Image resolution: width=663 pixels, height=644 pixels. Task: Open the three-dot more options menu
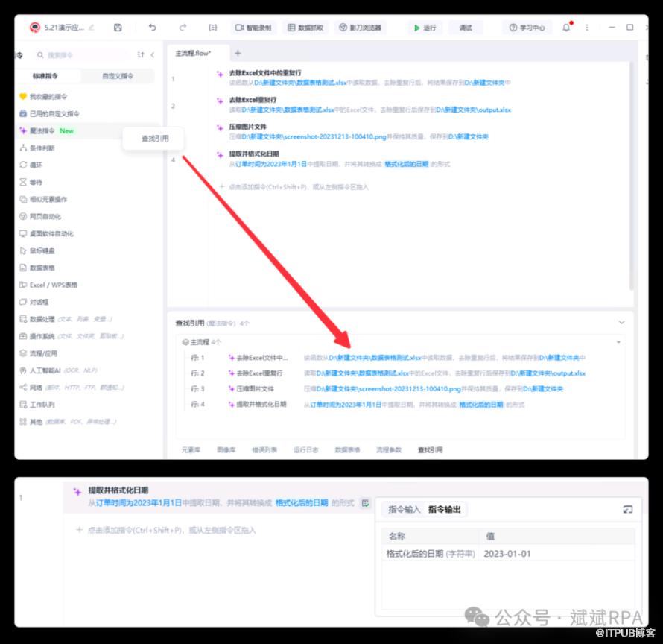coord(586,28)
